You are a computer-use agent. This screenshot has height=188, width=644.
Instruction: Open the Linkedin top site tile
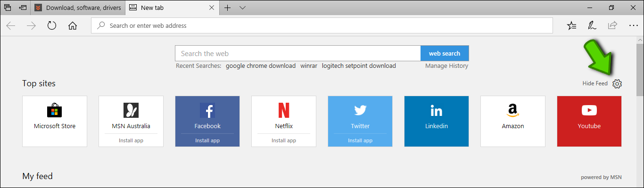(x=437, y=121)
